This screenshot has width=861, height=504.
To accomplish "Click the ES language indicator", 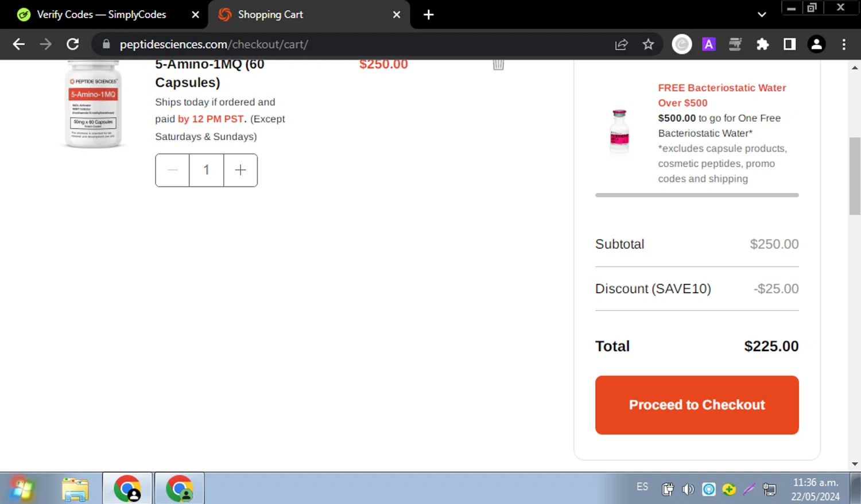I will tap(642, 487).
